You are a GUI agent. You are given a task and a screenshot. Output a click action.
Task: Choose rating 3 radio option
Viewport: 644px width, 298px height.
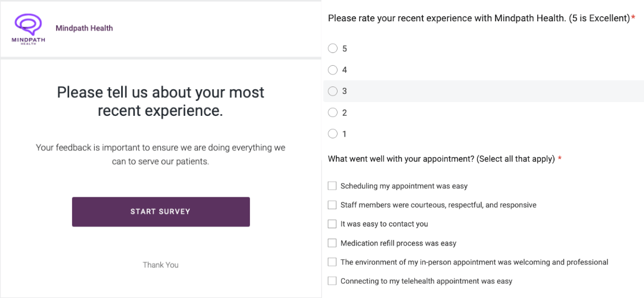[x=332, y=91]
